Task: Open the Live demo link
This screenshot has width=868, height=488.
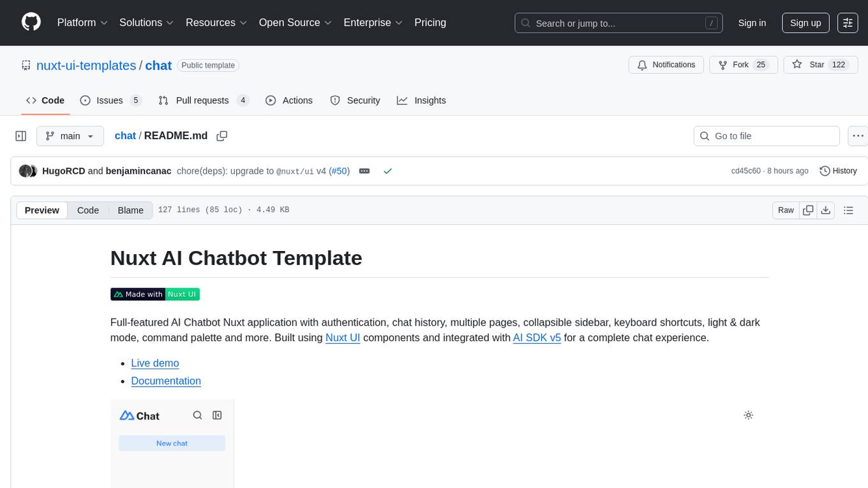Action: (155, 363)
